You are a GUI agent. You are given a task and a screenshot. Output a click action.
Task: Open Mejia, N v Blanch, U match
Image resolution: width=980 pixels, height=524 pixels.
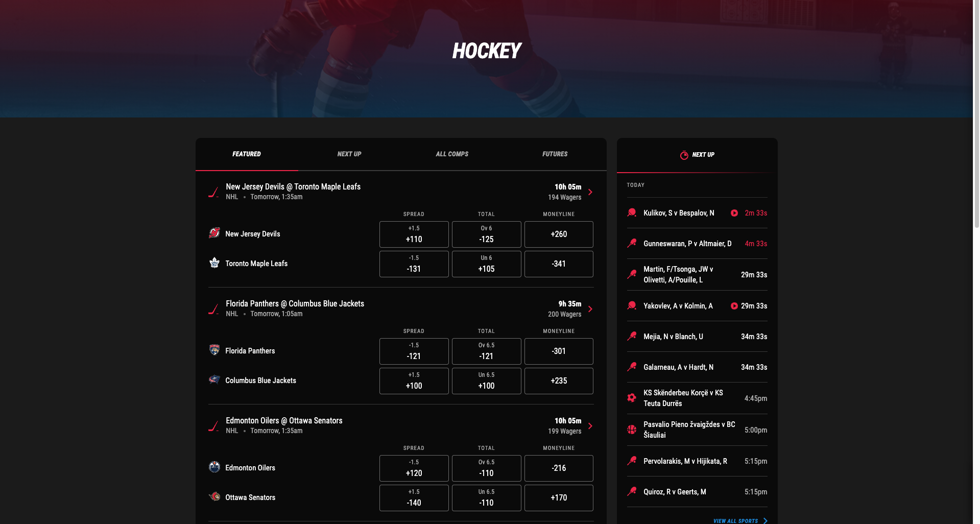(697, 337)
